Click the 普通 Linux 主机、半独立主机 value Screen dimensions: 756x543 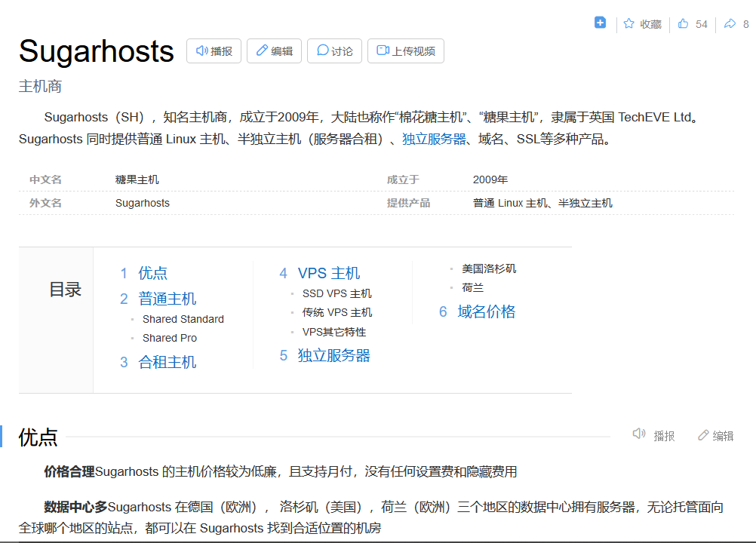[543, 203]
